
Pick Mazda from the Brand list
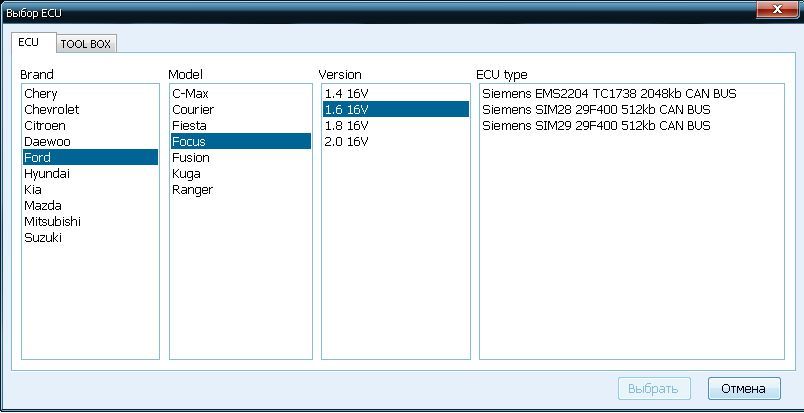(x=90, y=205)
